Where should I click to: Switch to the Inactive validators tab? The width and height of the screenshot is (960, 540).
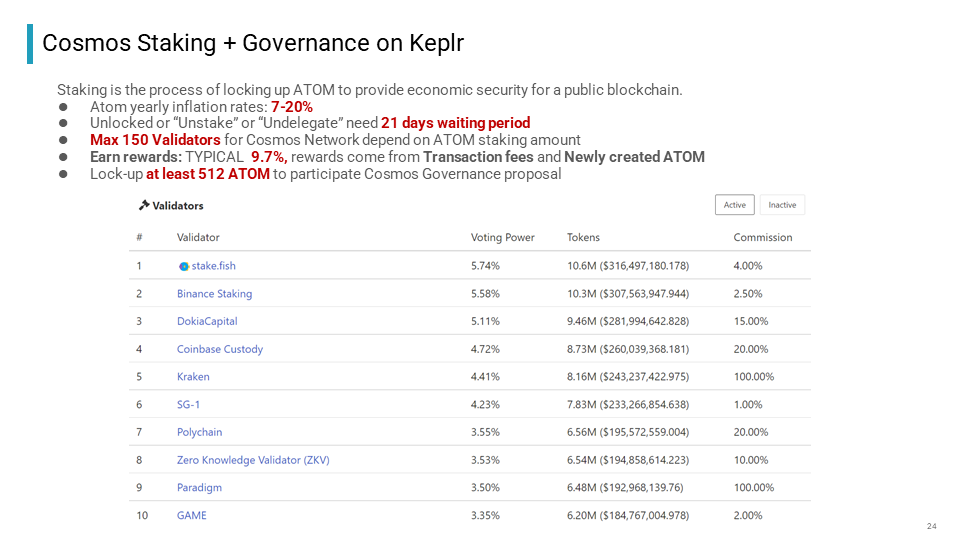pyautogui.click(x=782, y=205)
